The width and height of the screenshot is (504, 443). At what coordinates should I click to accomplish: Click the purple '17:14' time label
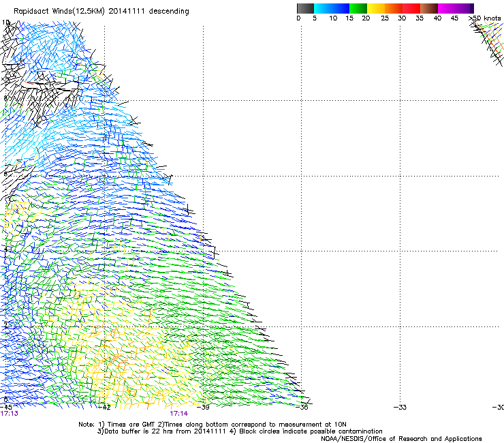pyautogui.click(x=179, y=414)
